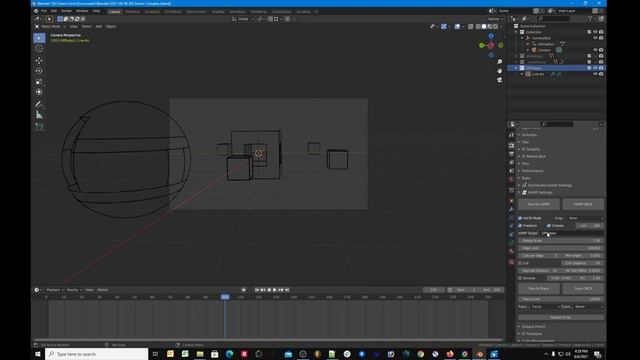
Task: Click the Turn On UVMP button
Action: pos(539,204)
